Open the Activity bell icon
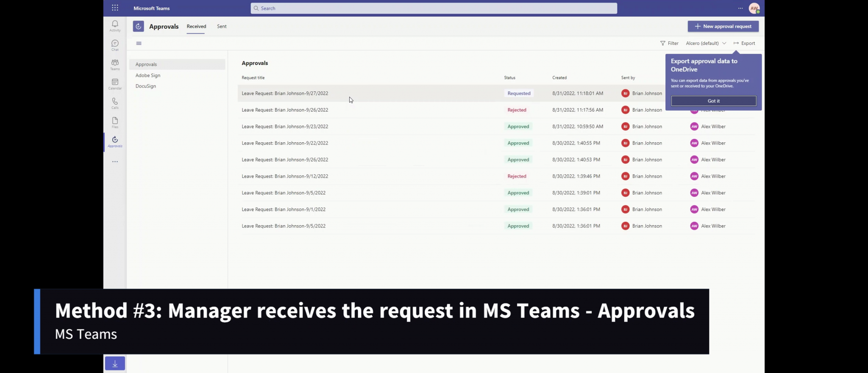Screen dimensions: 868x373 (115, 25)
